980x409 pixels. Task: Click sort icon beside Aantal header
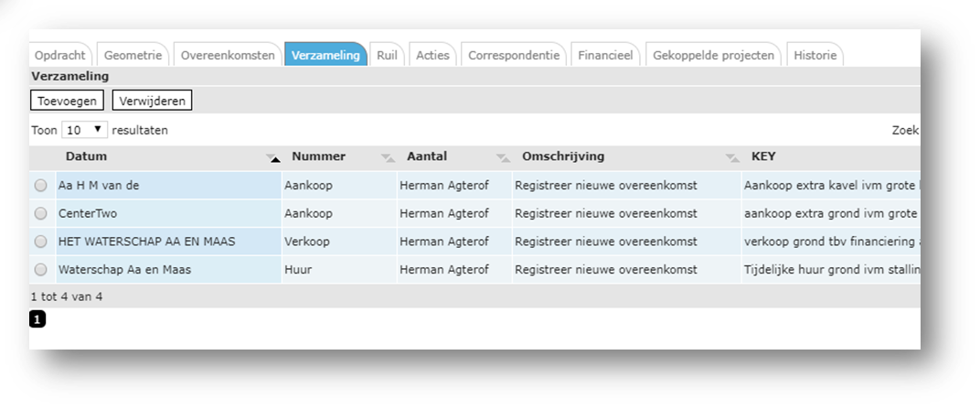(503, 157)
